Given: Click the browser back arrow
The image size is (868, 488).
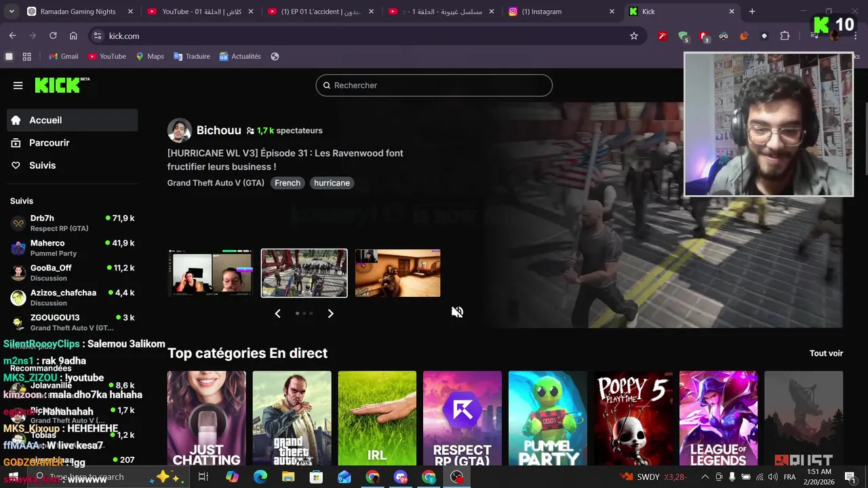Looking at the screenshot, I should click(x=12, y=36).
